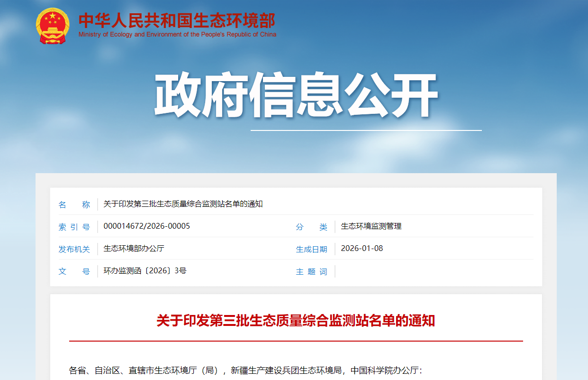The height and width of the screenshot is (380, 588).
Task: Click the 政府信息公开 banner heading
Action: click(296, 96)
